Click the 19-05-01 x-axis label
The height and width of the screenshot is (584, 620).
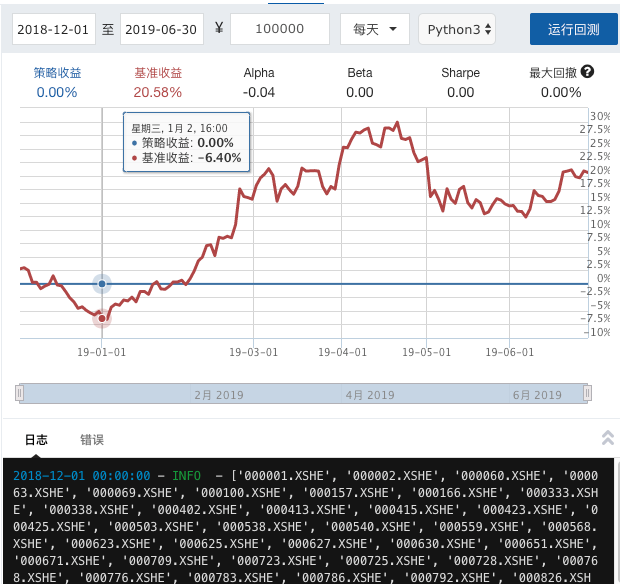pos(426,352)
